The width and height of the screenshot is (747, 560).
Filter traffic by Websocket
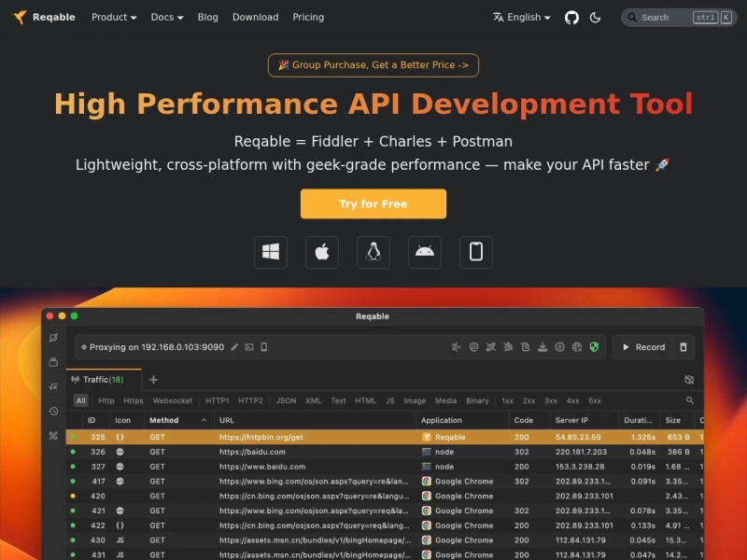(173, 400)
